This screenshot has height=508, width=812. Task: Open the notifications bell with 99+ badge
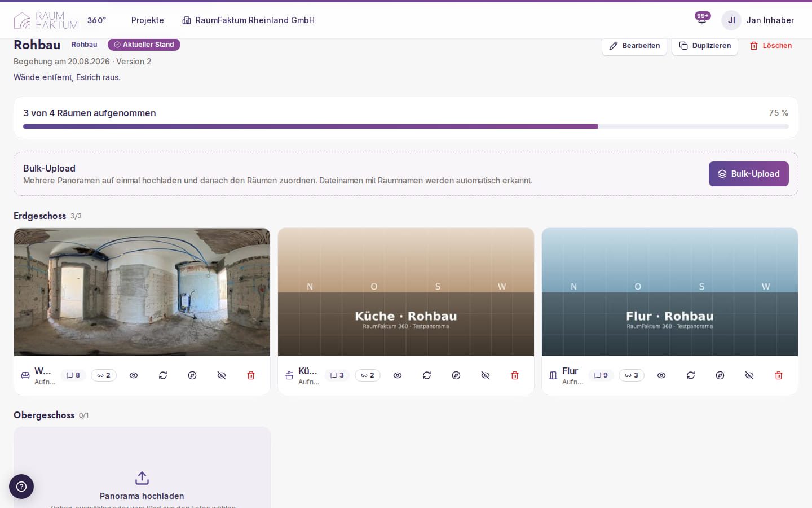(702, 20)
